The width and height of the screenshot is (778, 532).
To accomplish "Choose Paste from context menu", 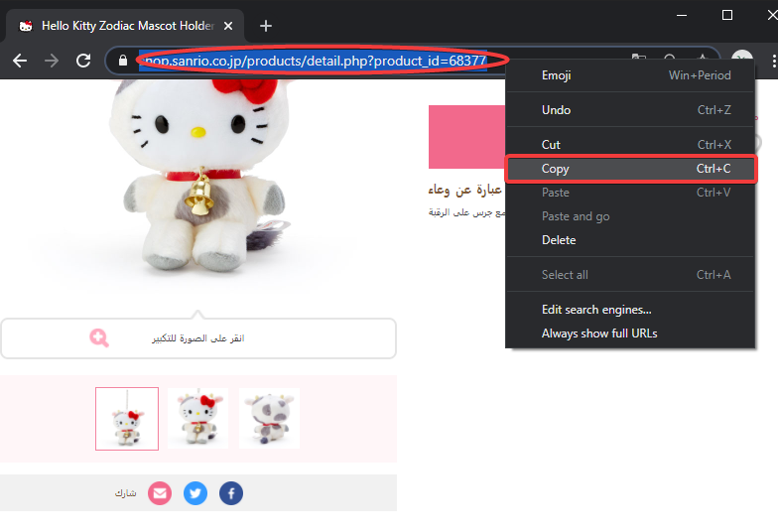I will pos(630,193).
